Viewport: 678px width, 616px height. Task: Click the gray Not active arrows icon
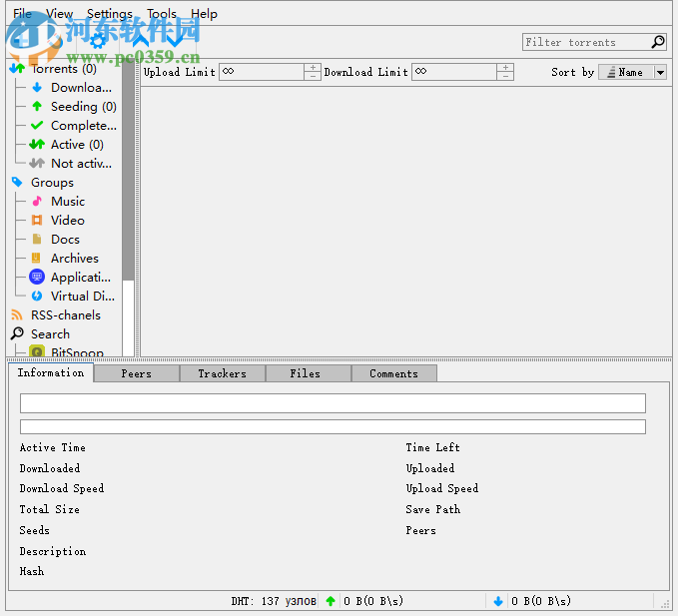pyautogui.click(x=37, y=164)
